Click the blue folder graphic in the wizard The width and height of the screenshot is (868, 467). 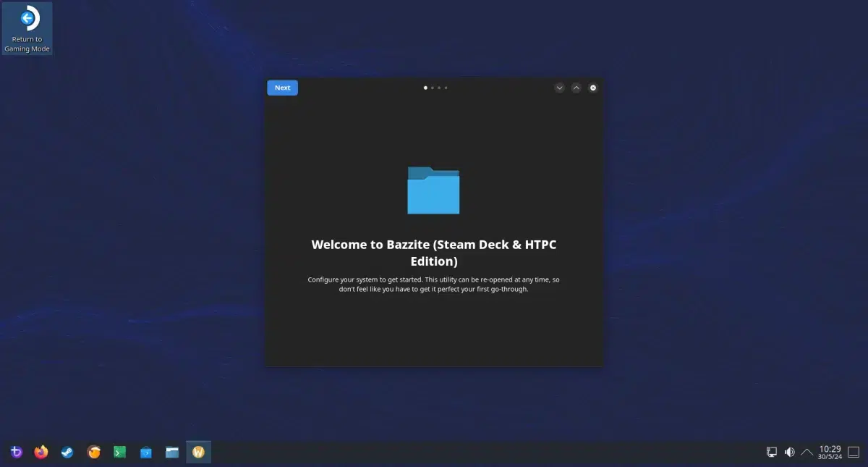433,190
